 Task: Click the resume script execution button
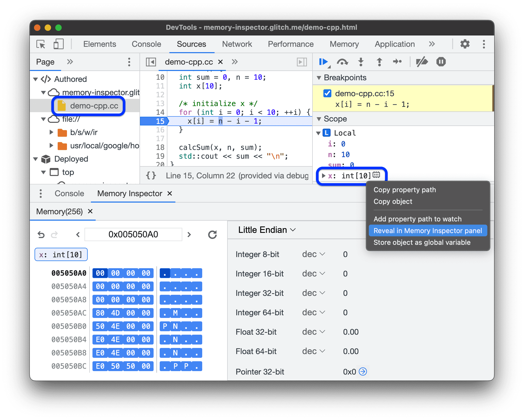(324, 63)
